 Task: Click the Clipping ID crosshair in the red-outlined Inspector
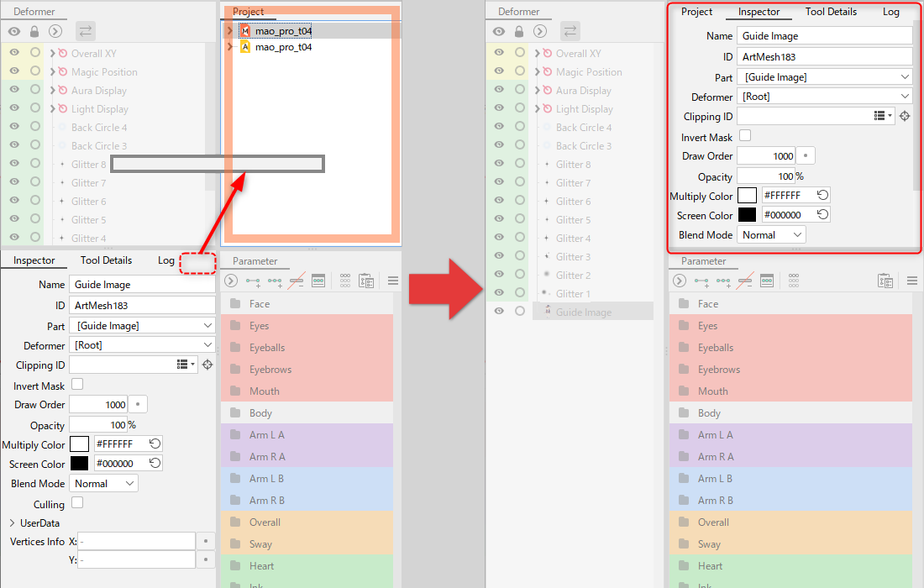[905, 117]
